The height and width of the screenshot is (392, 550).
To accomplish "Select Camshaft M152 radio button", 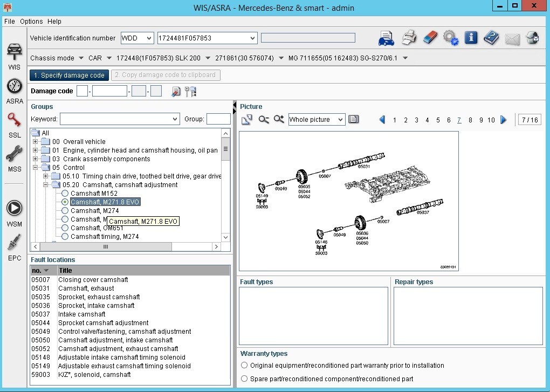I will tap(65, 194).
